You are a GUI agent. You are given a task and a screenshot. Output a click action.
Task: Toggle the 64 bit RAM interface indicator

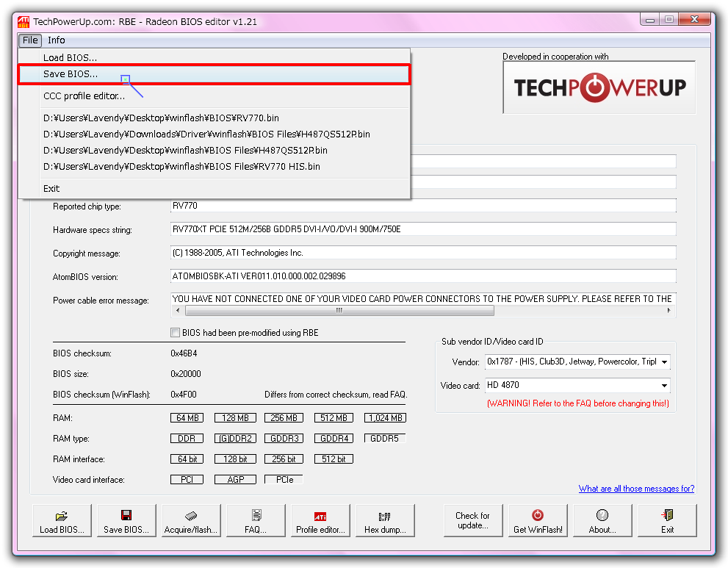[187, 459]
